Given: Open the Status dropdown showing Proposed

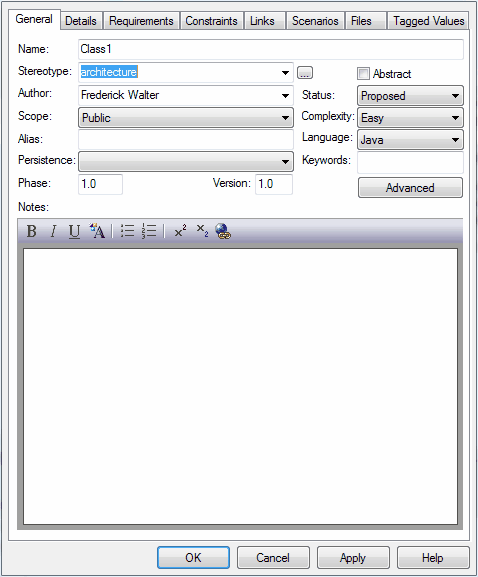Looking at the screenshot, I should coord(410,96).
